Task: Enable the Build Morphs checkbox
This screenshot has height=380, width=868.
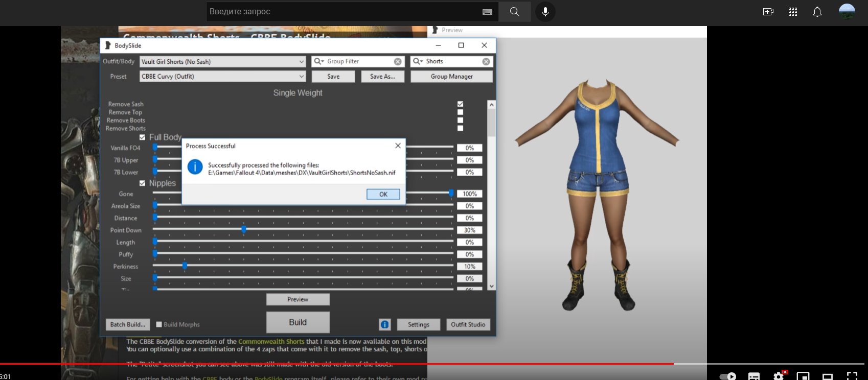Action: [159, 324]
